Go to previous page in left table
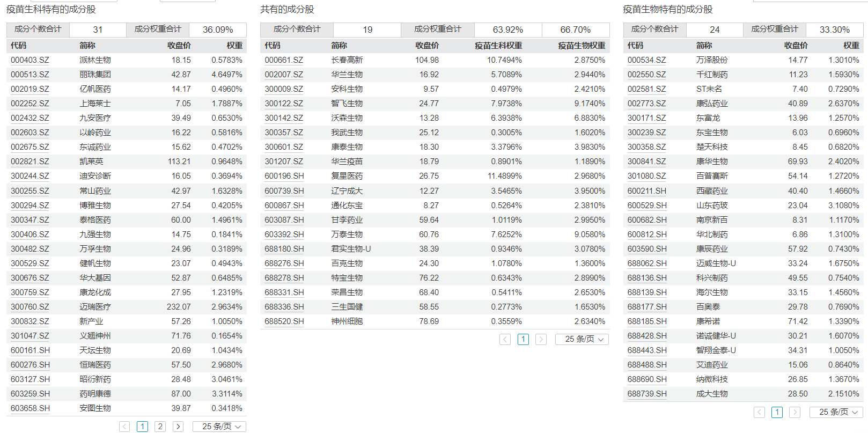The height and width of the screenshot is (433, 868). [x=124, y=427]
